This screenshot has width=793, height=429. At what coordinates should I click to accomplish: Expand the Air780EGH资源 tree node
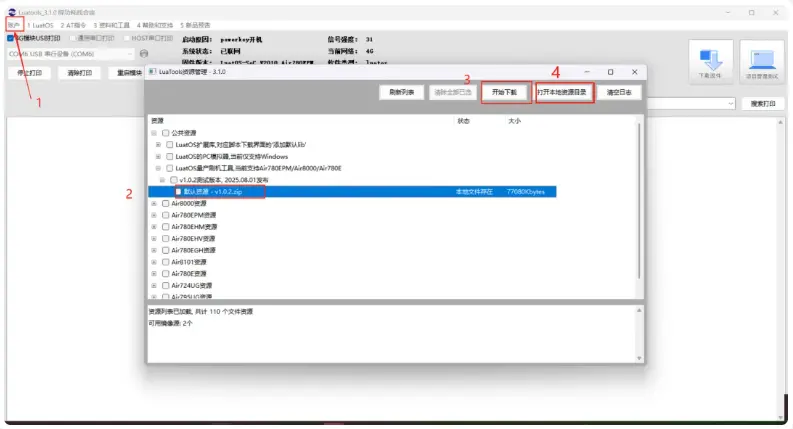click(x=154, y=250)
